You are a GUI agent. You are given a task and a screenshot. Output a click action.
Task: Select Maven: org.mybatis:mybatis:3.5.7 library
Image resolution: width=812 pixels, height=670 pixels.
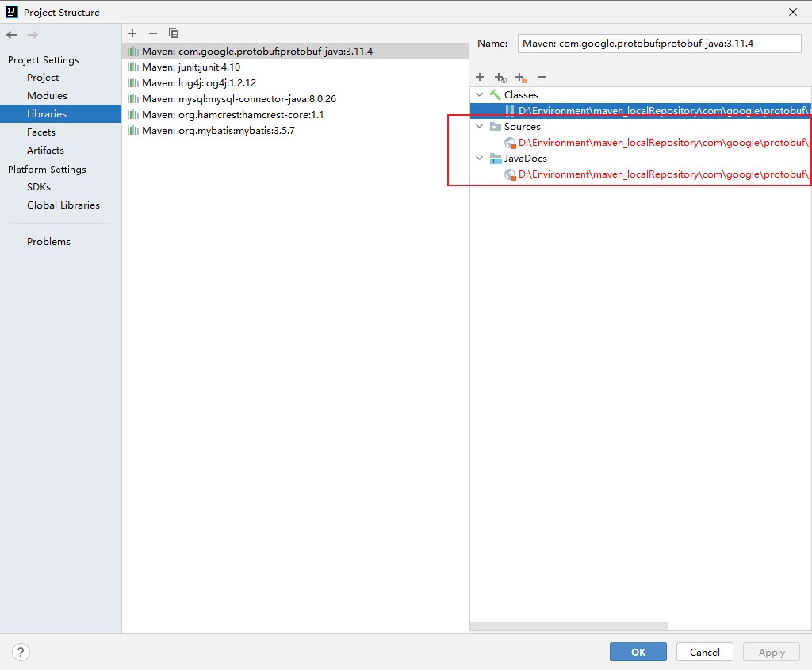tap(295, 131)
